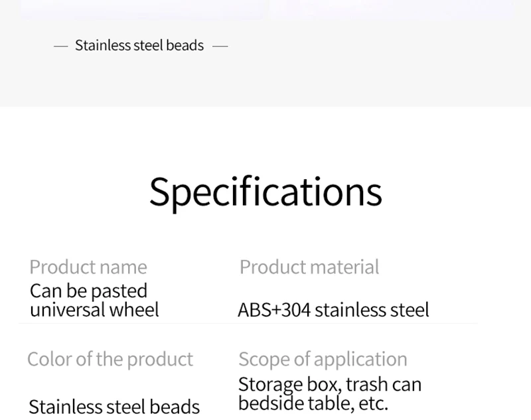Click the "Color of the product" label
This screenshot has height=420, width=531.
110,359
